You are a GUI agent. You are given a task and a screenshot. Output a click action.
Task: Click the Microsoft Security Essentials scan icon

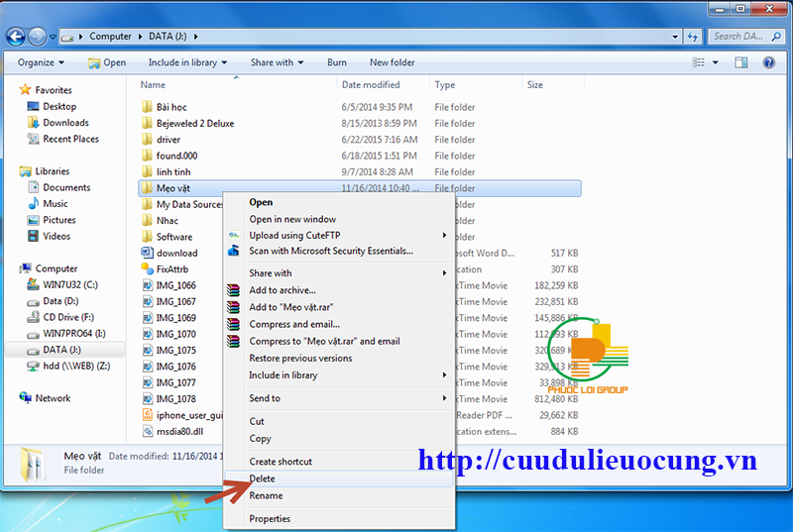pyautogui.click(x=234, y=252)
